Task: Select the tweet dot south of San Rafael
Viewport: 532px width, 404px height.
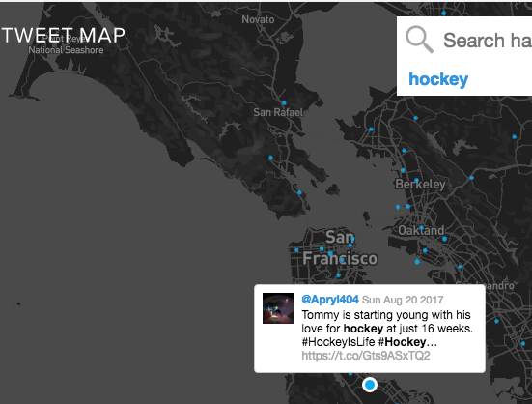Action: pos(270,158)
